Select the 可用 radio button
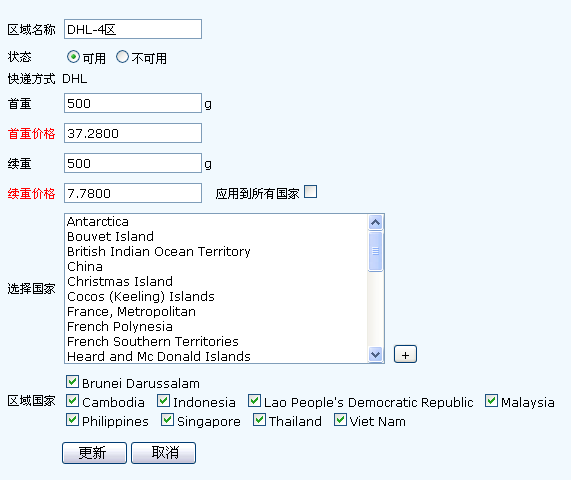 (73, 57)
